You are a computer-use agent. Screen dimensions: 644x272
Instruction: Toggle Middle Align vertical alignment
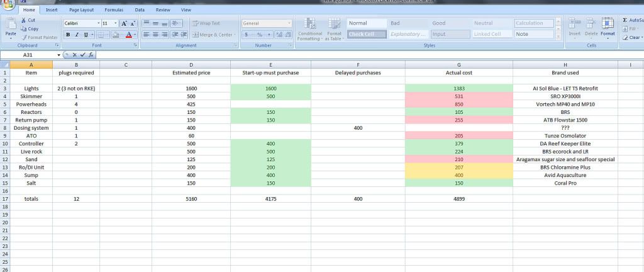[155, 23]
